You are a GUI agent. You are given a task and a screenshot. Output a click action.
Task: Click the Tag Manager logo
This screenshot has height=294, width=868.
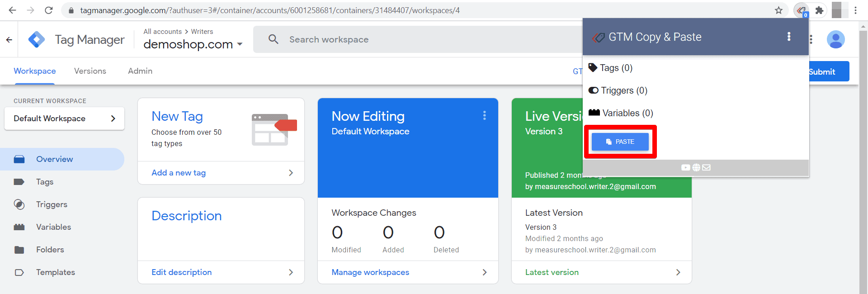37,39
